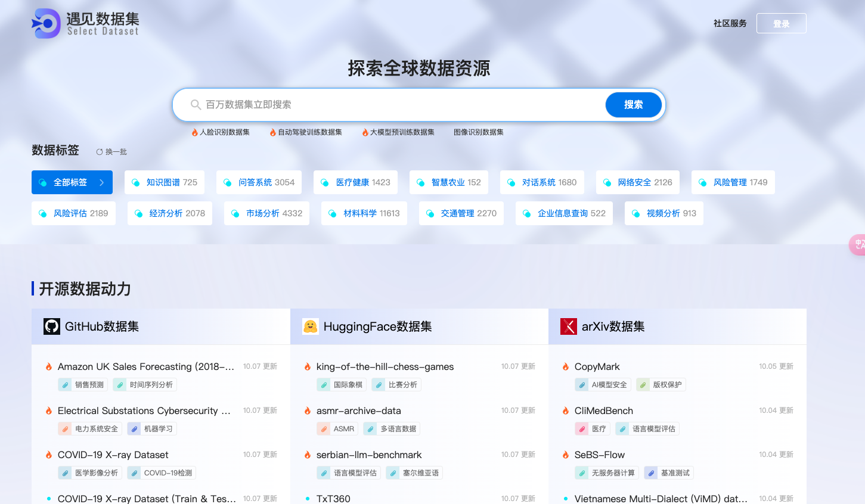Click the 时间序列分析 label

145,385
